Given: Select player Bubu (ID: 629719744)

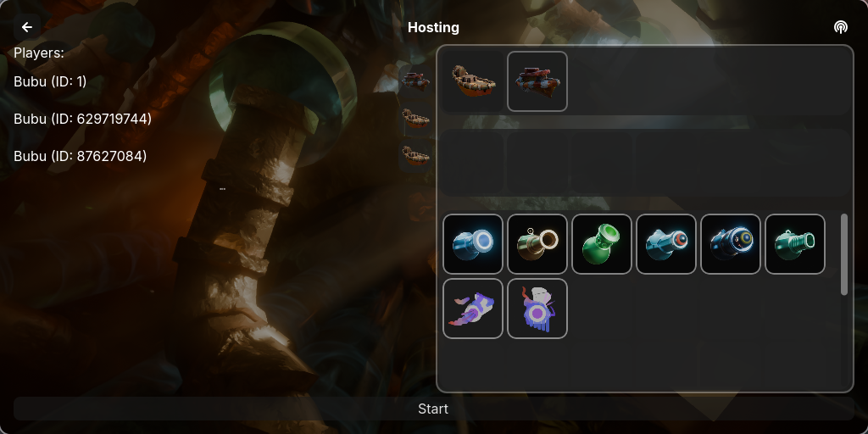Looking at the screenshot, I should [82, 119].
